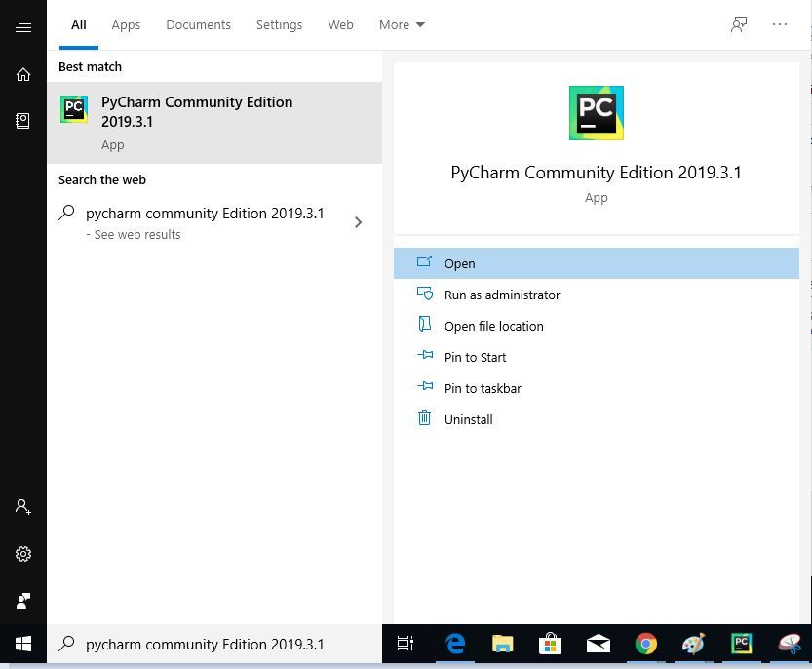
Task: Switch to the All tab
Action: [79, 25]
